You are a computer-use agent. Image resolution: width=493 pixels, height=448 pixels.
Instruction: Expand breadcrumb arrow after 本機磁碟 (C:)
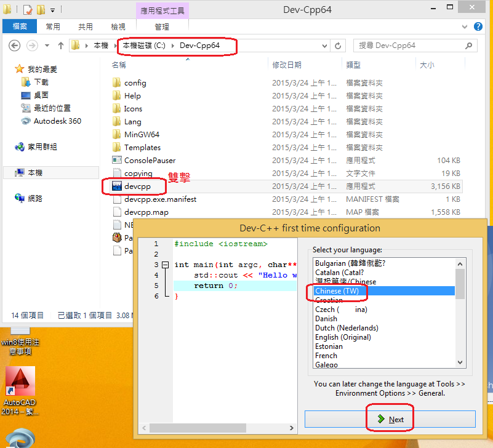pyautogui.click(x=172, y=46)
